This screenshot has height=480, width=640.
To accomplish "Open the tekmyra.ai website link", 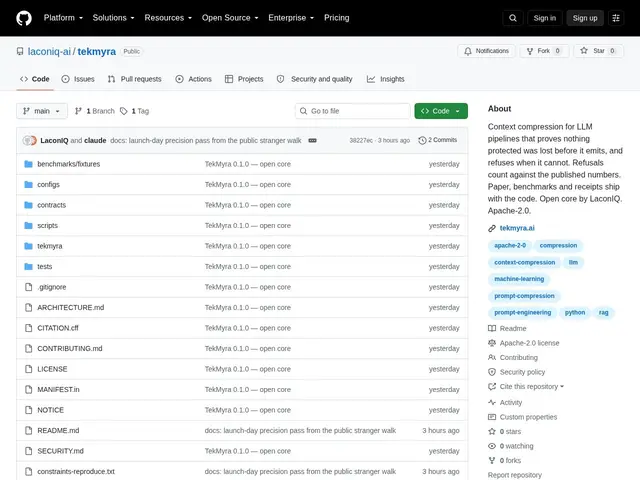I will tap(517, 228).
